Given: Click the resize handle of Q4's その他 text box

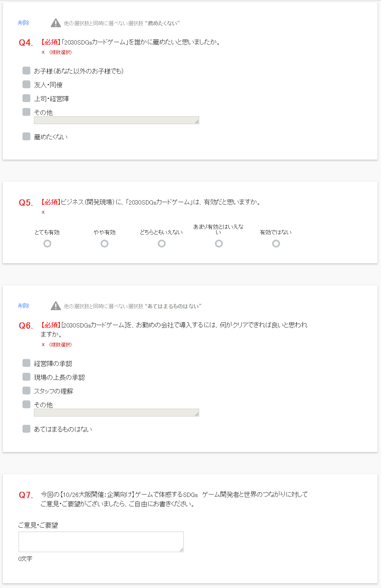Looking at the screenshot, I should coord(197,122).
